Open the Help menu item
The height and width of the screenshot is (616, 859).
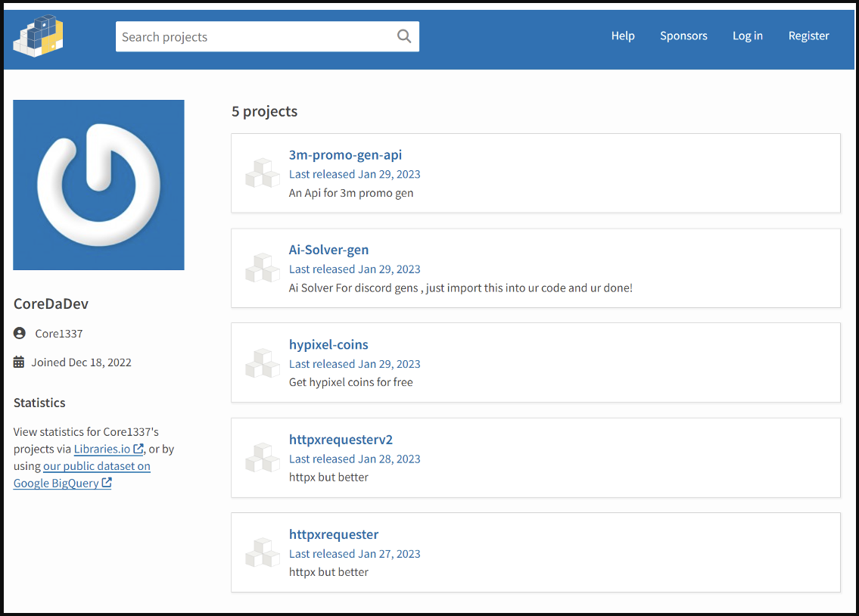(623, 36)
